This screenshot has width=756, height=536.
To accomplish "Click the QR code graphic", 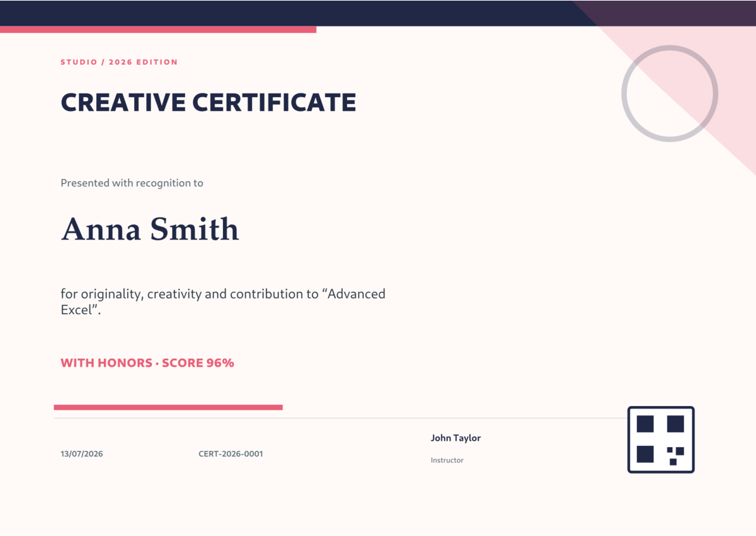I will [x=661, y=440].
